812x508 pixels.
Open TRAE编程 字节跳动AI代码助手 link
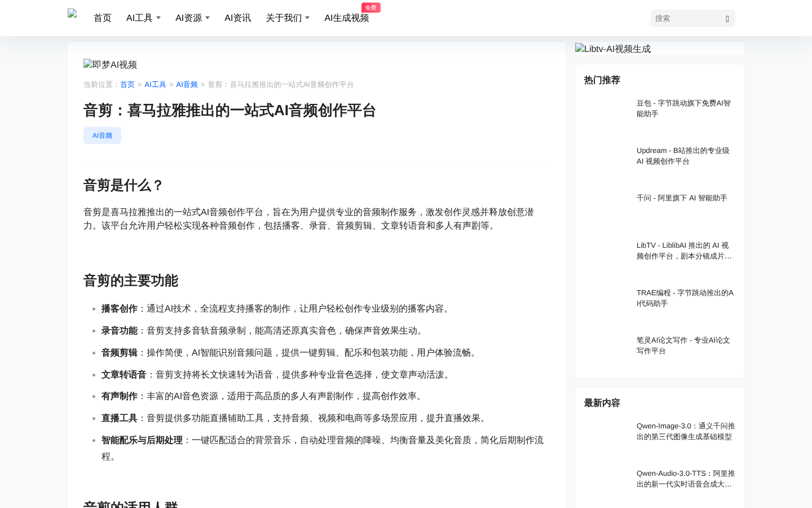(685, 298)
